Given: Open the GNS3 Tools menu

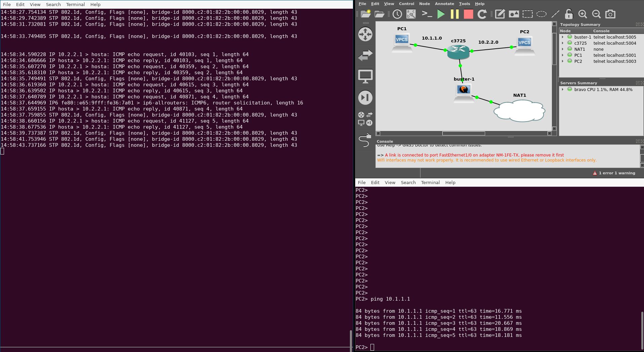Looking at the screenshot, I should pos(465,4).
